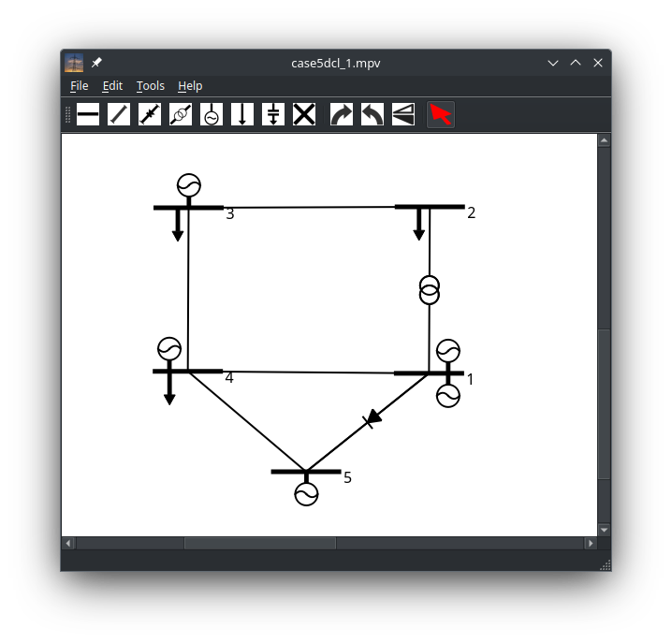Click the line connecting bus 3 and bus 2
The image size is (672, 643).
click(309, 208)
